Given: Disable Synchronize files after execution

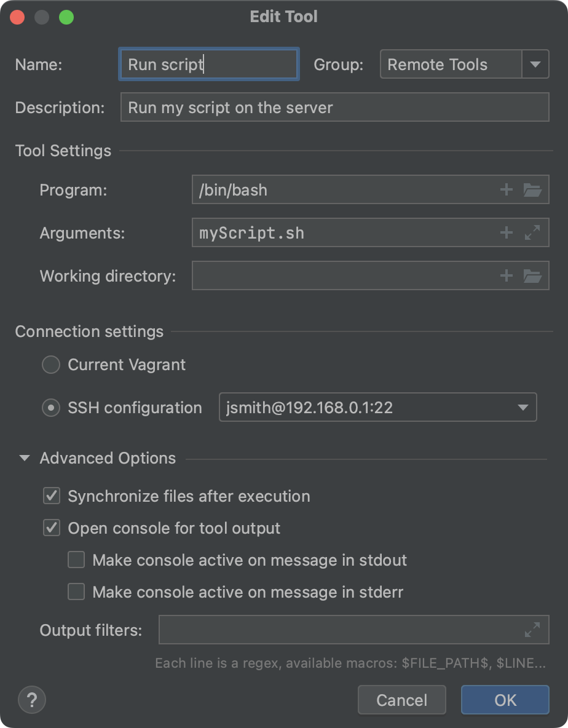Looking at the screenshot, I should pos(52,496).
